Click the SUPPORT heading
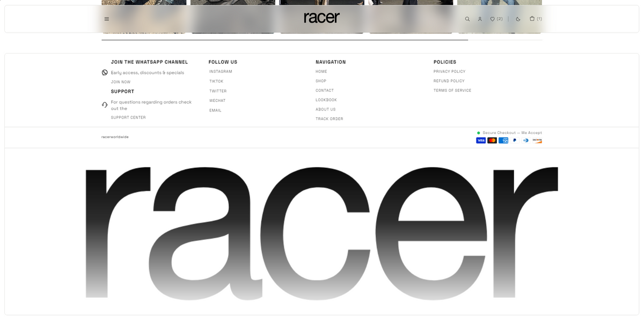644x320 pixels. (123, 92)
